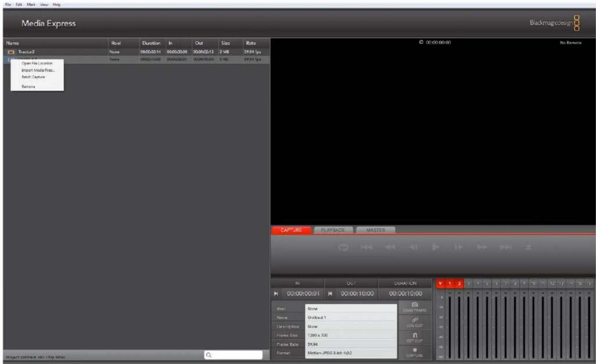Image resolution: width=596 pixels, height=364 pixels.
Task: Sort clips by Out column header
Action: (x=204, y=43)
